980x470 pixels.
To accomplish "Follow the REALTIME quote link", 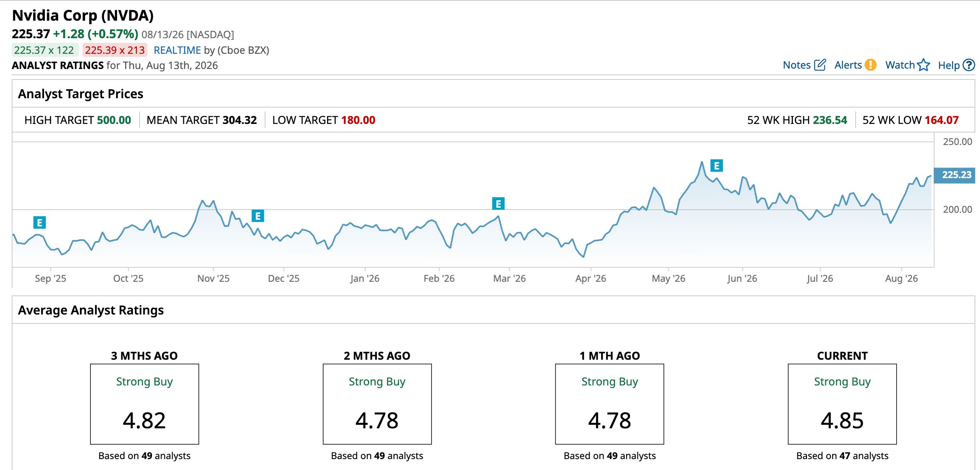I will click(177, 50).
